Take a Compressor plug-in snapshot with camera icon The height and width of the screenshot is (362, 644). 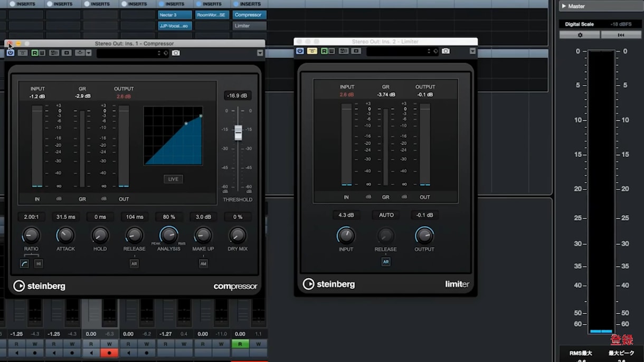tap(176, 53)
